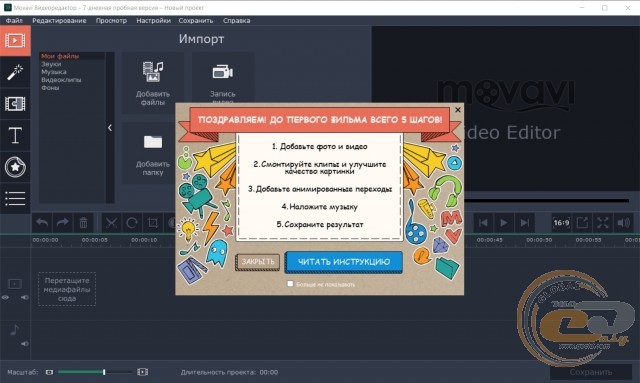The image size is (640, 383).
Task: Open the Настройки menu
Action: [153, 20]
